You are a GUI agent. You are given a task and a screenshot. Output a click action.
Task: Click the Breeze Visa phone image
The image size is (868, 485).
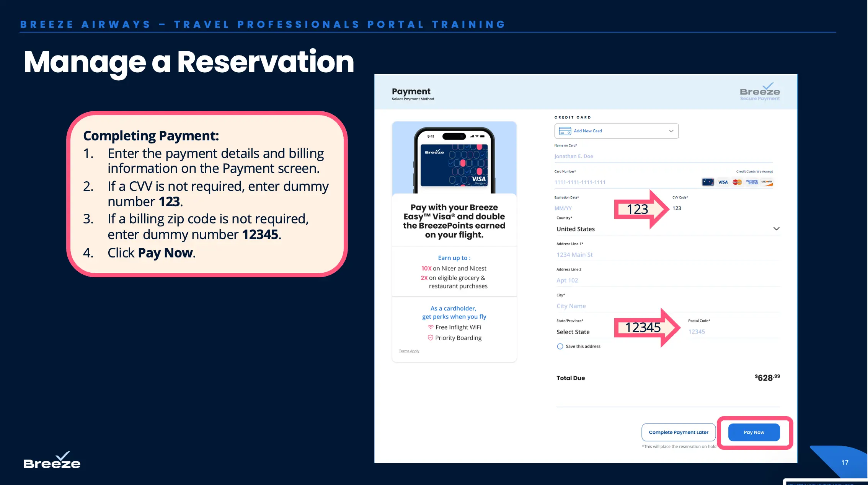tap(454, 158)
